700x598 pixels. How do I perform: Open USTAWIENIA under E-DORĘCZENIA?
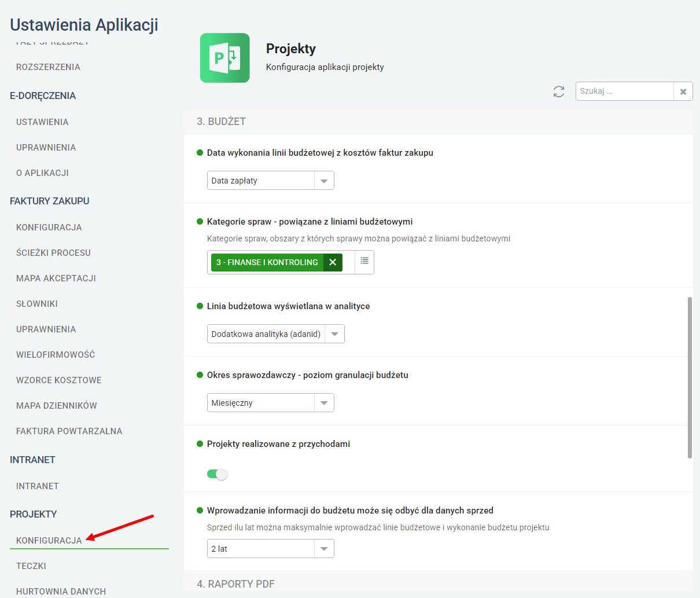pyautogui.click(x=42, y=122)
